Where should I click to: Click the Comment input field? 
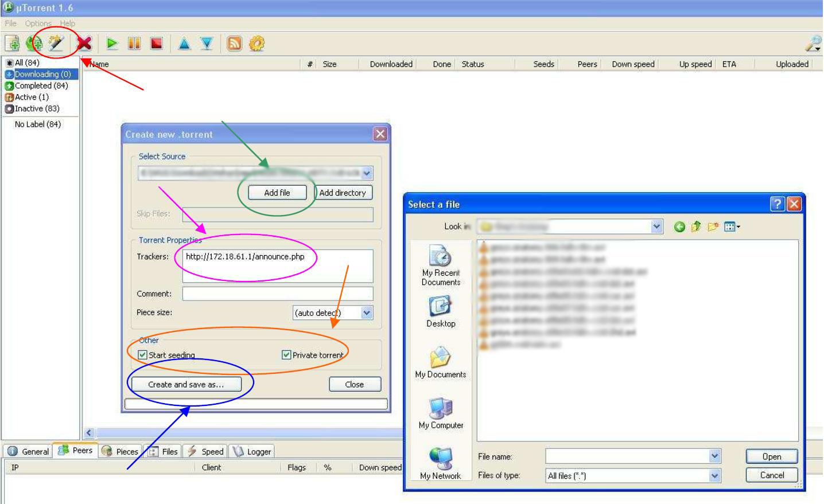point(278,294)
